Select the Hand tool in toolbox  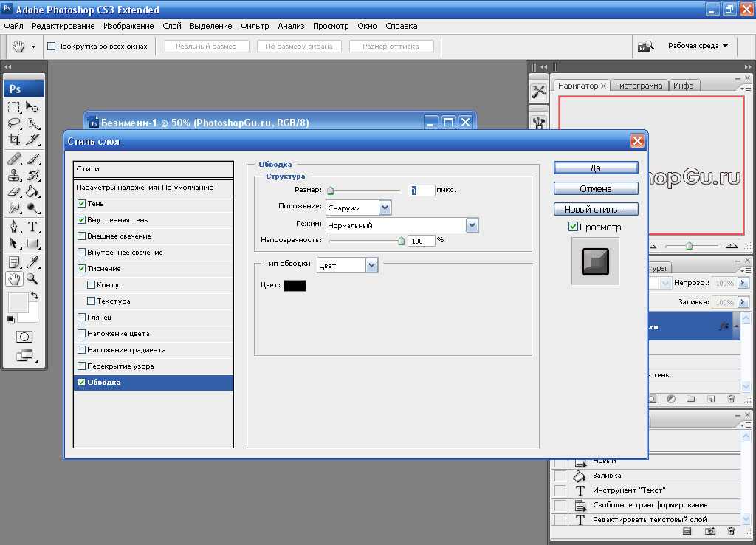[14, 278]
